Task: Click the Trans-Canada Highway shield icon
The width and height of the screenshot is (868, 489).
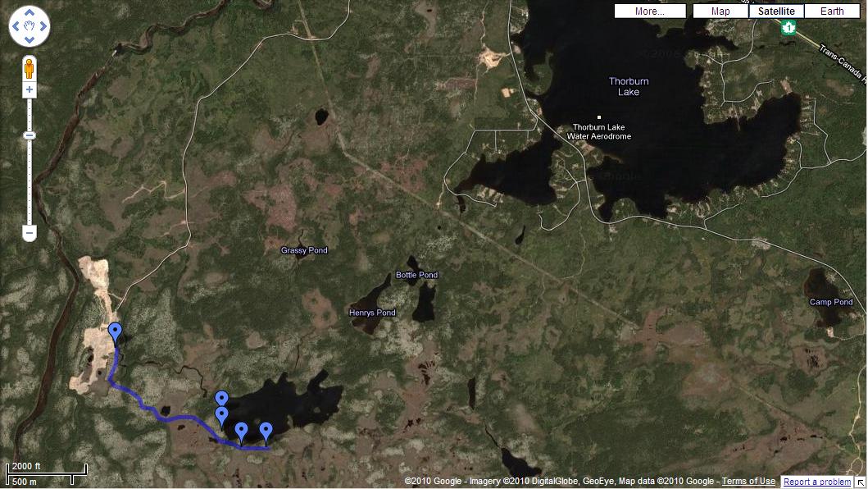Action: pos(788,27)
